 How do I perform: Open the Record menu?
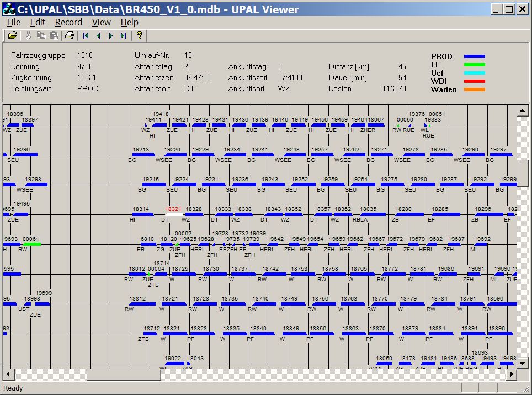pos(68,22)
